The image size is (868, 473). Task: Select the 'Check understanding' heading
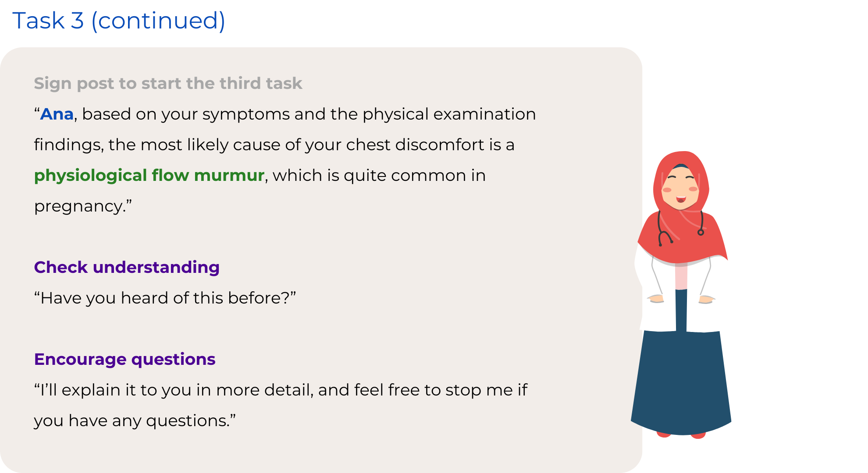127,267
